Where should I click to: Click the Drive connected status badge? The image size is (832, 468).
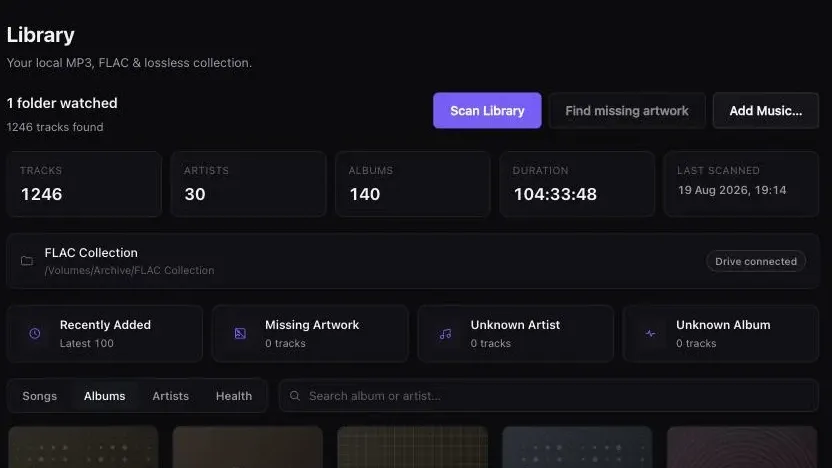756,261
